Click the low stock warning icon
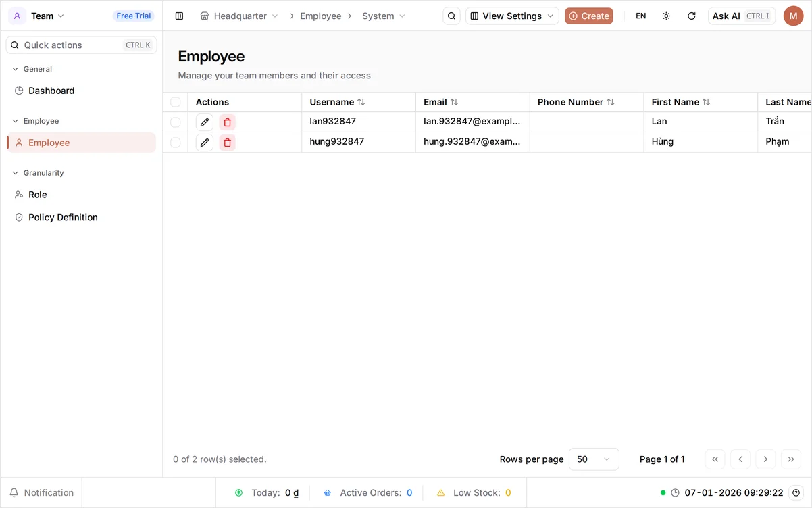 pos(441,493)
